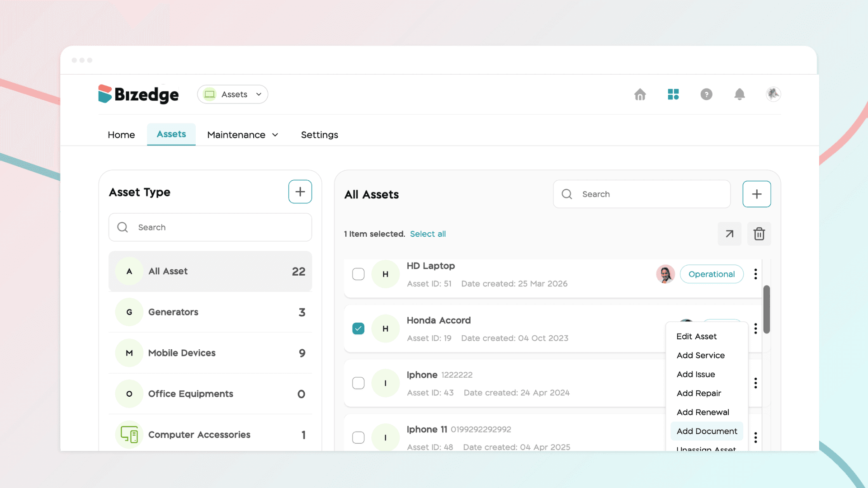Click the export arrow icon beside trash
Image resolution: width=868 pixels, height=488 pixels.
tap(730, 234)
